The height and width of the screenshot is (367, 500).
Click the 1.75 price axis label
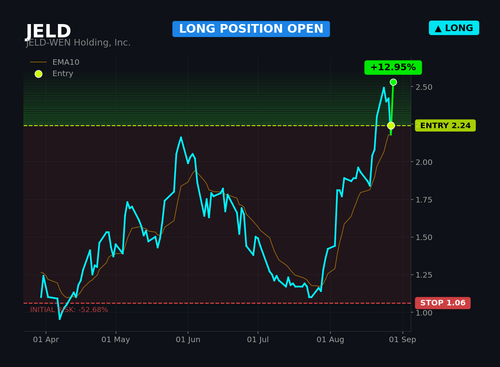coord(424,200)
